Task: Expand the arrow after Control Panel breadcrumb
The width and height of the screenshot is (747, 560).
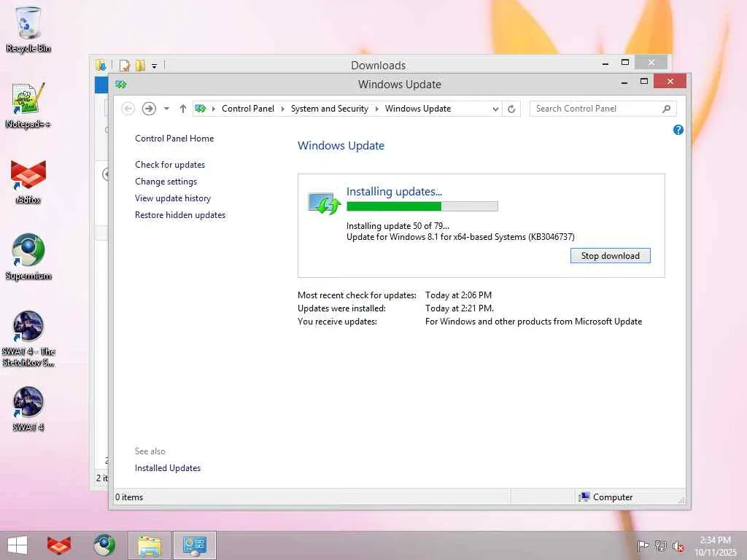Action: coord(282,109)
